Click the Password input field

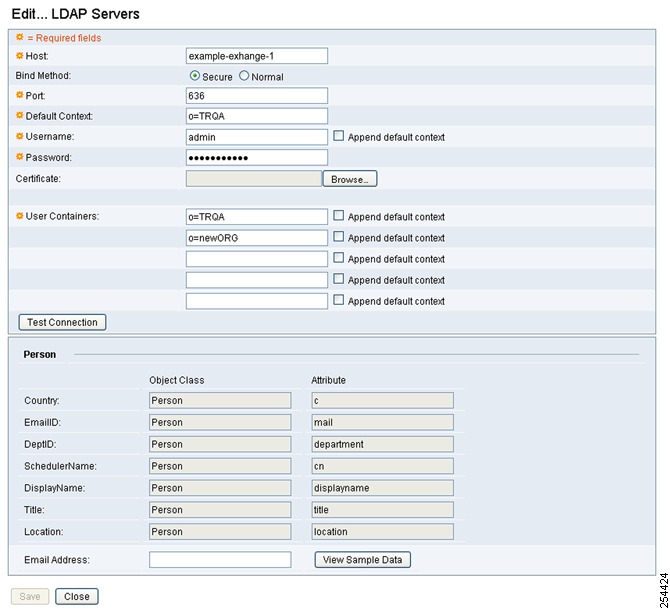(257, 158)
